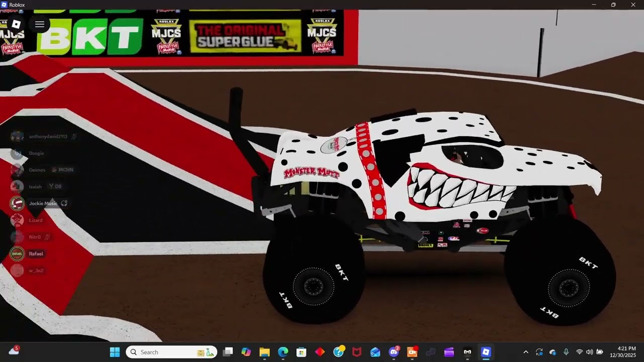Click the name Isaiah in voice overlay
The height and width of the screenshot is (362, 644).
coord(35,187)
